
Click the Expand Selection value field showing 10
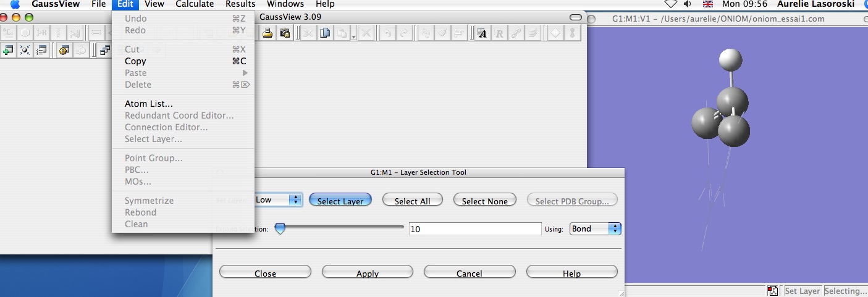pos(475,228)
